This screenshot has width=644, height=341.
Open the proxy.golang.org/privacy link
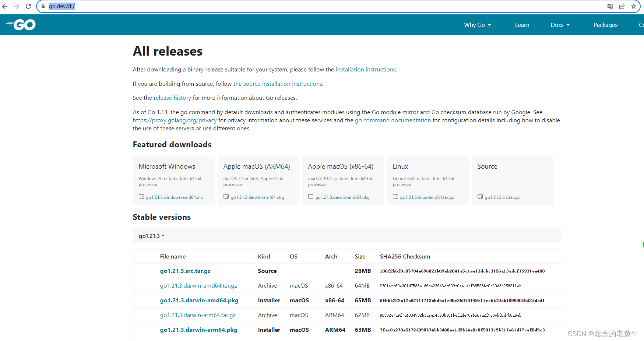[x=175, y=120]
